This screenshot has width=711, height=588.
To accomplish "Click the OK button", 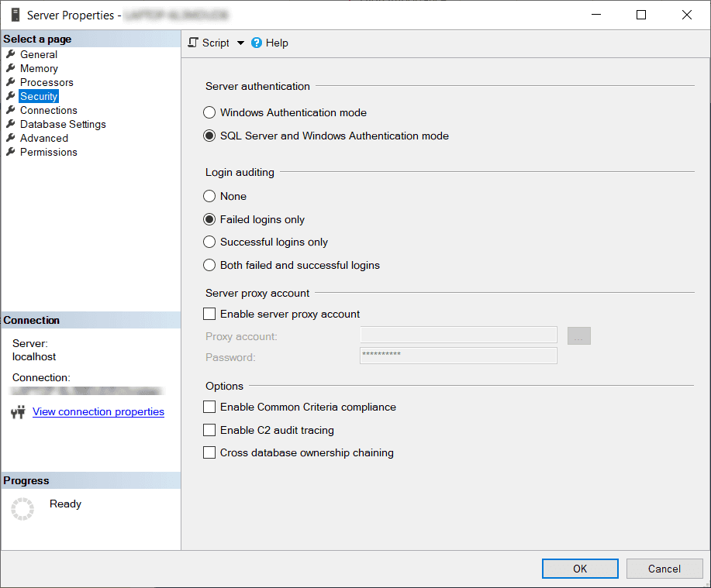I will point(580,569).
